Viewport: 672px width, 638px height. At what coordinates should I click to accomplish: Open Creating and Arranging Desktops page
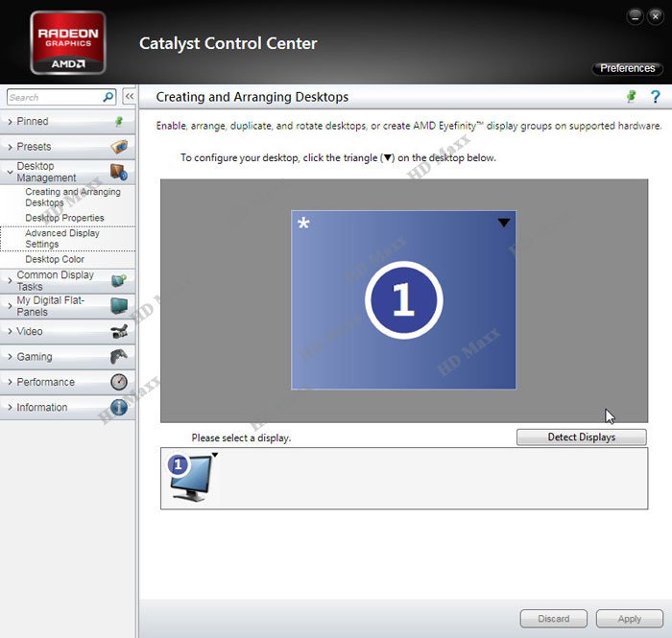click(72, 197)
